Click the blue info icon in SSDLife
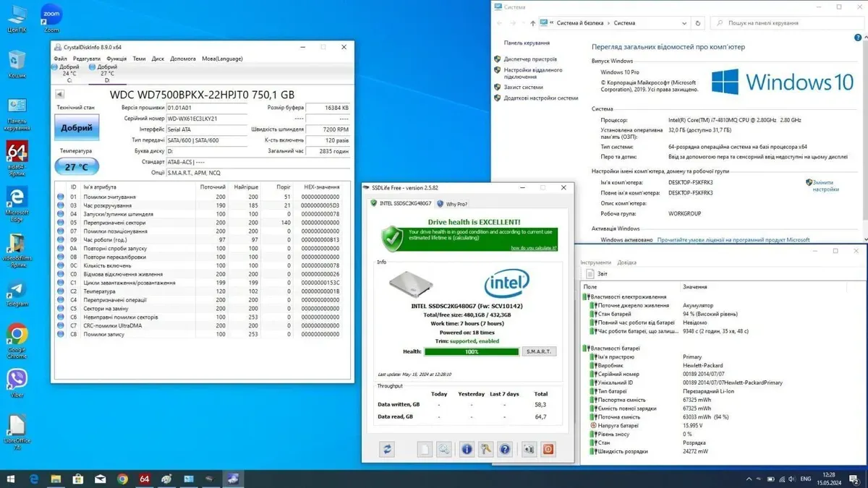Viewport: 868px width, 488px height. tap(467, 449)
